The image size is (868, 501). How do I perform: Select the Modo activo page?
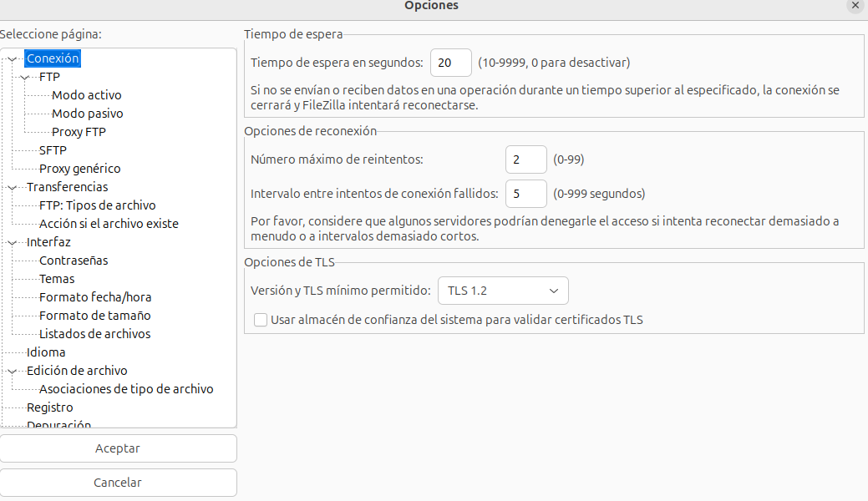coord(86,95)
